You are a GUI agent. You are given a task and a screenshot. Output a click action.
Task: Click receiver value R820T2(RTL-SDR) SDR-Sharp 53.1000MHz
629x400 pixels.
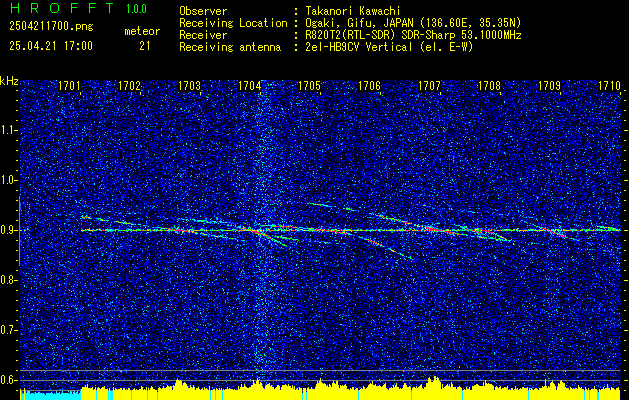[413, 35]
